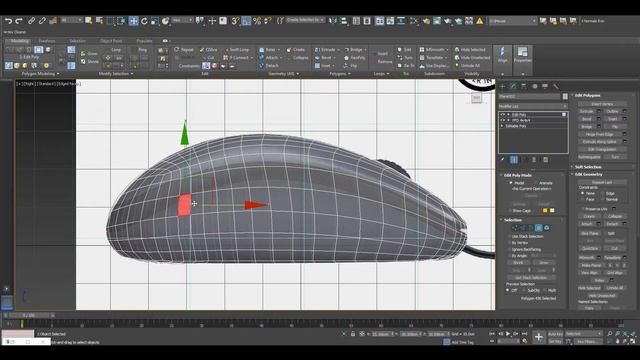Select Element sub-object level icon
The image size is (640, 360).
(x=547, y=228)
